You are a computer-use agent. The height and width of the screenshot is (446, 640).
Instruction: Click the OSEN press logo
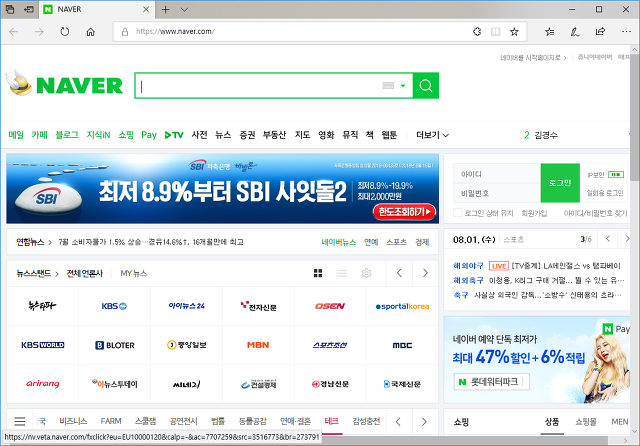click(330, 306)
